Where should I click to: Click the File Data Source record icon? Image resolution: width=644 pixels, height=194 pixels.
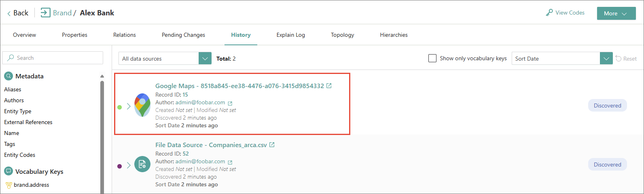point(142,164)
